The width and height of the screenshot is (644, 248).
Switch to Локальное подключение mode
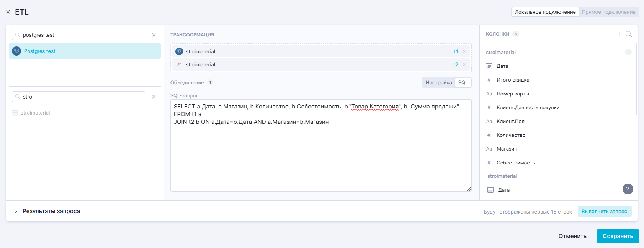click(545, 12)
